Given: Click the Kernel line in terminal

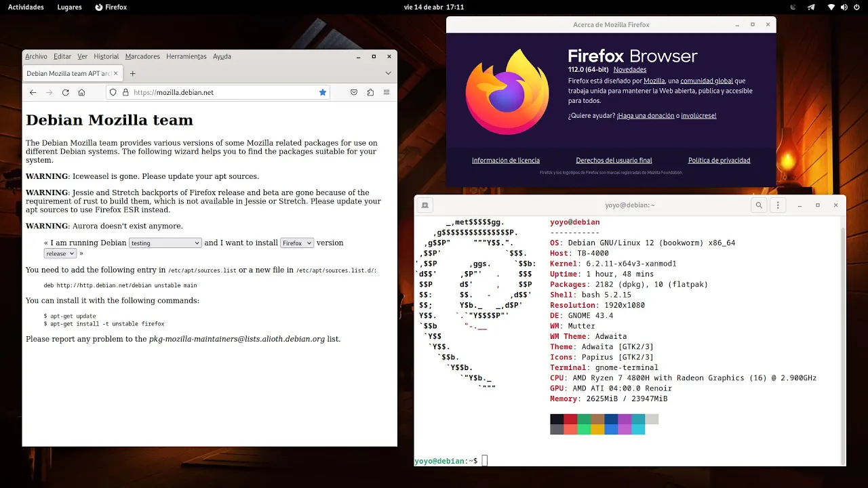Looking at the screenshot, I should tap(613, 264).
